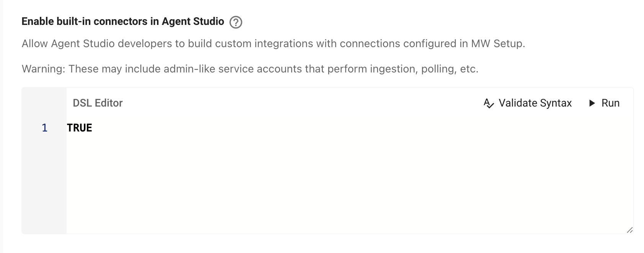The image size is (644, 253).
Task: Click the TRUE value in the editor
Action: pyautogui.click(x=80, y=128)
